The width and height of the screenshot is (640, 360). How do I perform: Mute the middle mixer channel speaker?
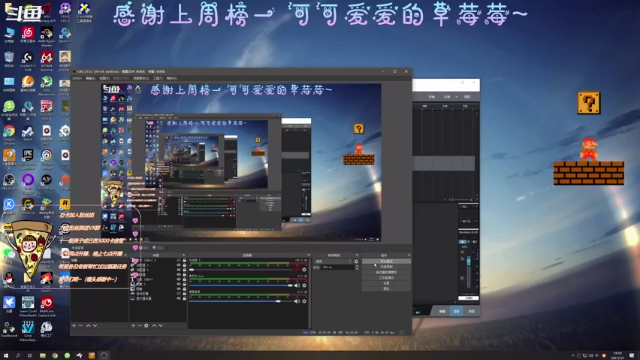[297, 285]
